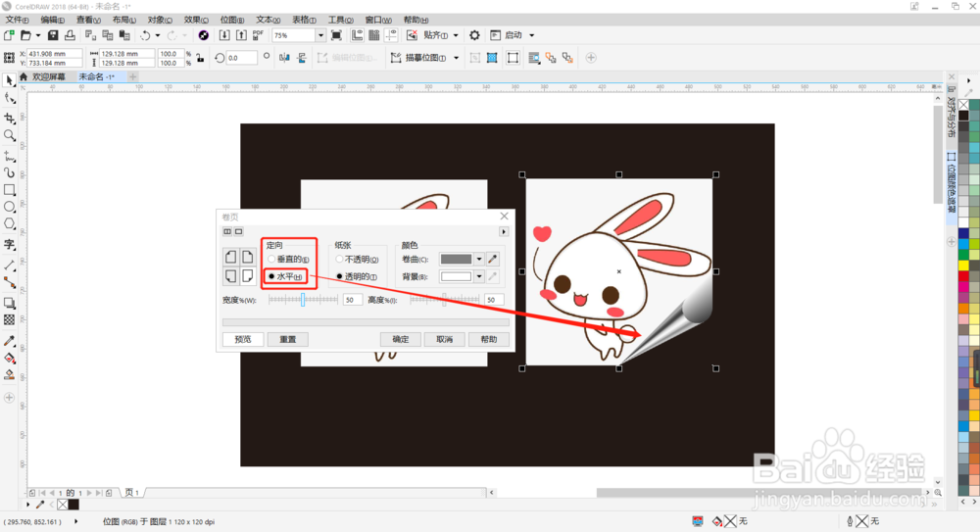Select the Transparency checkerboard tool

(10, 320)
